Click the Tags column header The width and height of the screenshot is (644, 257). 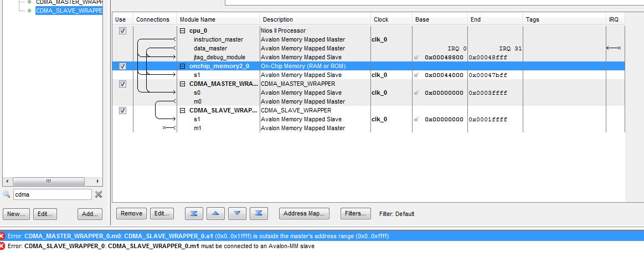pyautogui.click(x=564, y=19)
